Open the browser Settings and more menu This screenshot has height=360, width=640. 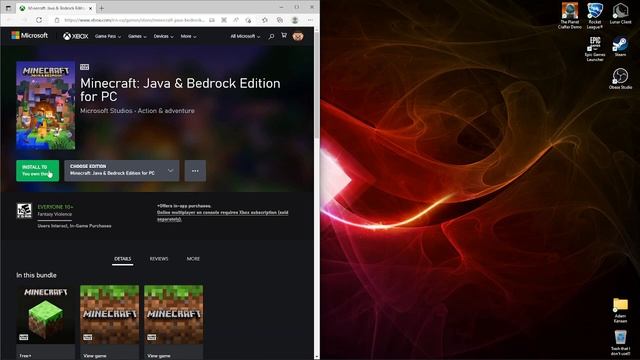tap(310, 20)
